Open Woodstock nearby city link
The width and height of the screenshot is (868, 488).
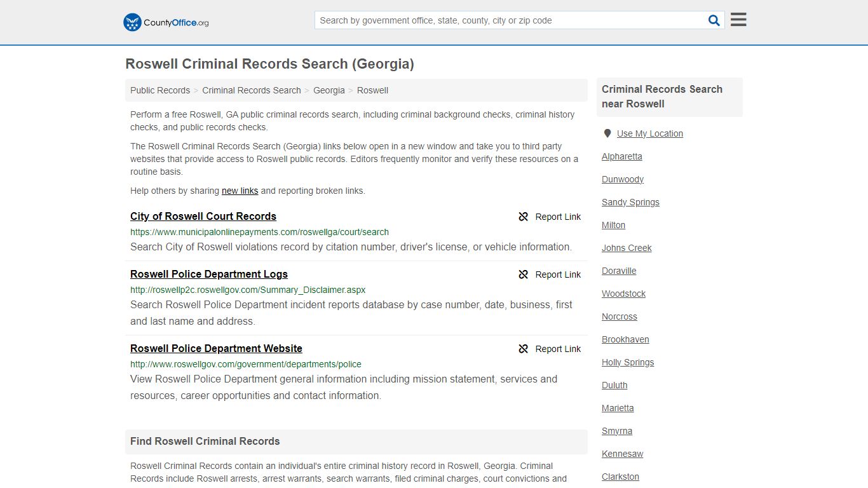pos(623,294)
